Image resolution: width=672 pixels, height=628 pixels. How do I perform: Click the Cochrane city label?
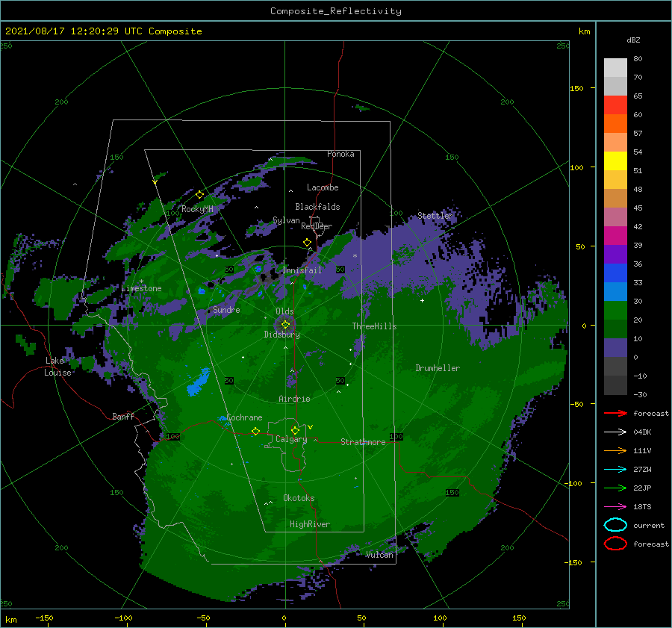(x=244, y=417)
